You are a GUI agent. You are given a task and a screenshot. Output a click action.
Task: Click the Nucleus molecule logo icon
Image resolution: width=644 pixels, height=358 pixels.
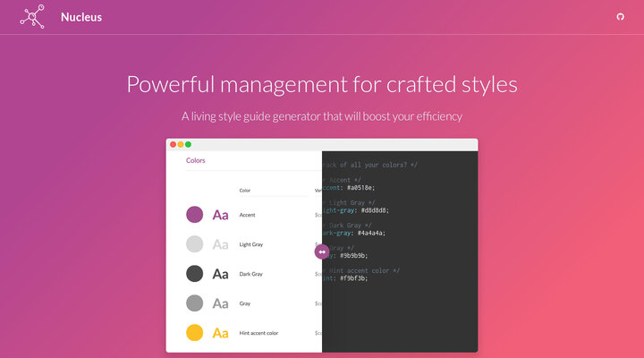tap(32, 16)
